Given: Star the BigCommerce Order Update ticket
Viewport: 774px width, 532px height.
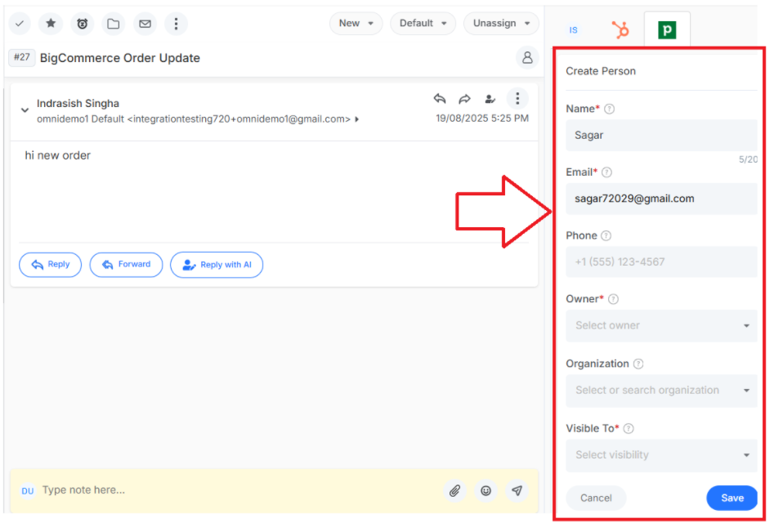Looking at the screenshot, I should (51, 23).
